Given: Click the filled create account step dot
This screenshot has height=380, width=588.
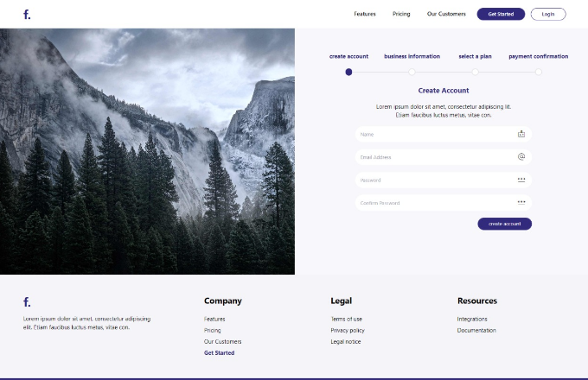Looking at the screenshot, I should 348,72.
